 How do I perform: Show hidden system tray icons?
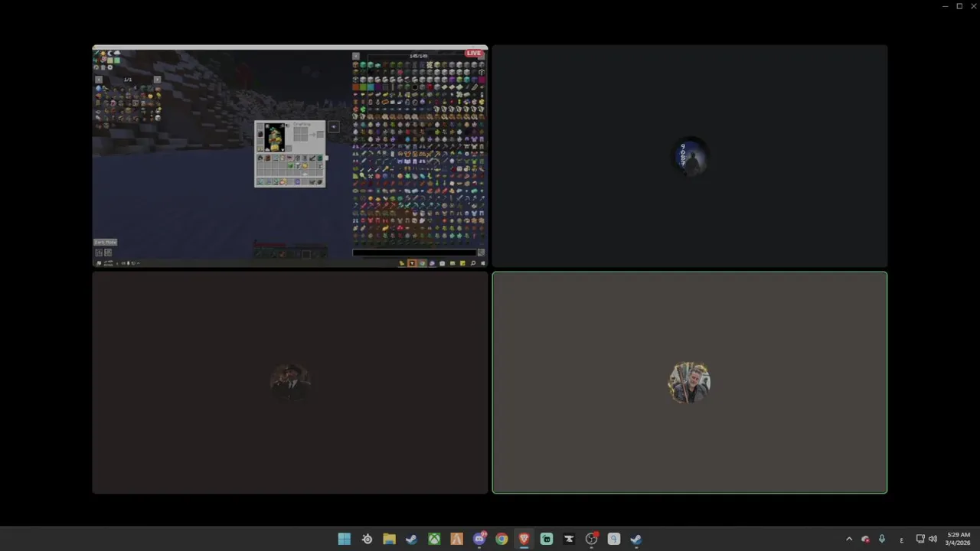point(848,539)
